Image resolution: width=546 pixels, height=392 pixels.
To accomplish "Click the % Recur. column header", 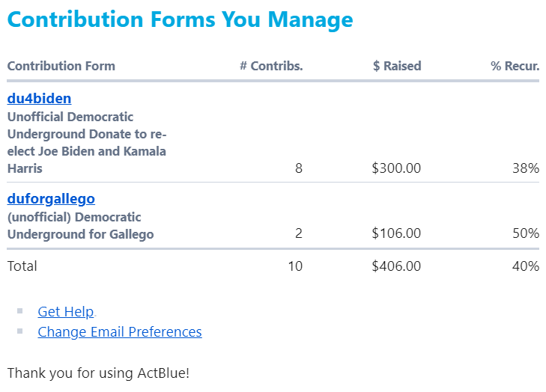I will [x=515, y=66].
